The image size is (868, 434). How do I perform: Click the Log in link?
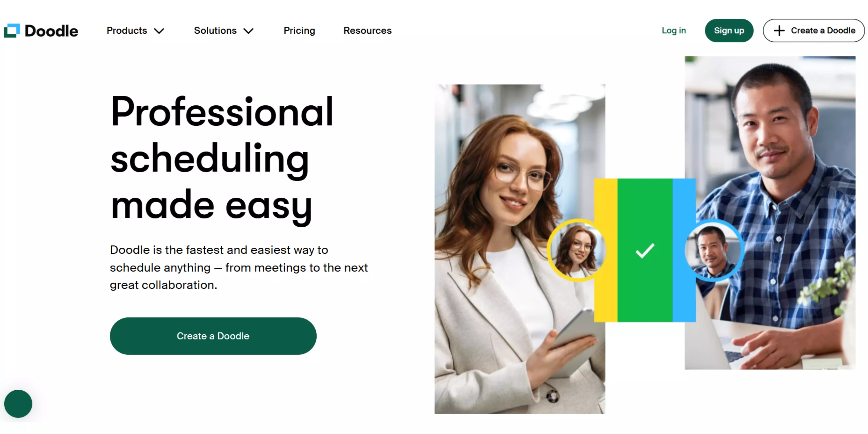(674, 31)
